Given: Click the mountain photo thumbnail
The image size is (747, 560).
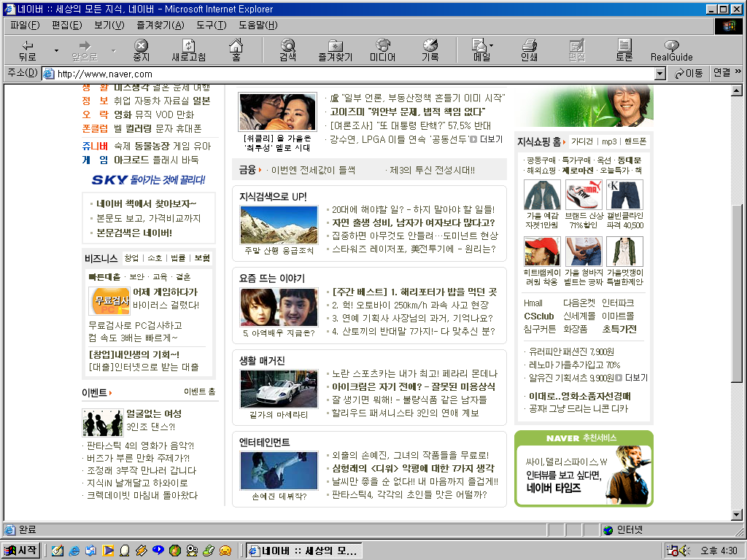Looking at the screenshot, I should click(x=279, y=225).
